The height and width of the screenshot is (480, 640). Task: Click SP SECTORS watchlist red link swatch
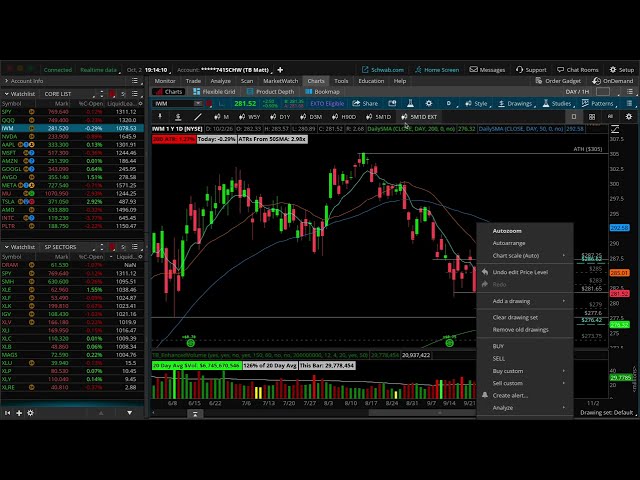tap(112, 247)
